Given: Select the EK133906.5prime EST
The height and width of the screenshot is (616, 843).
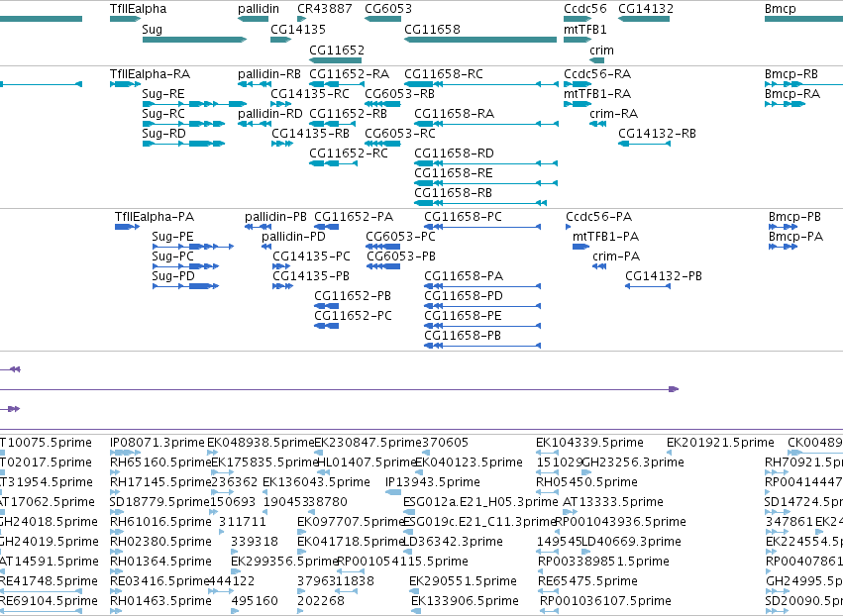Looking at the screenshot, I should point(416,611).
